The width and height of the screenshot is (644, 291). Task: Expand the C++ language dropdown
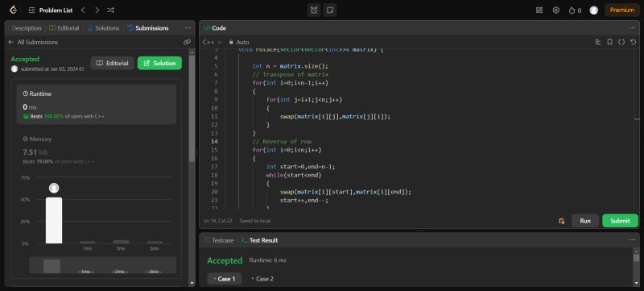(x=213, y=42)
